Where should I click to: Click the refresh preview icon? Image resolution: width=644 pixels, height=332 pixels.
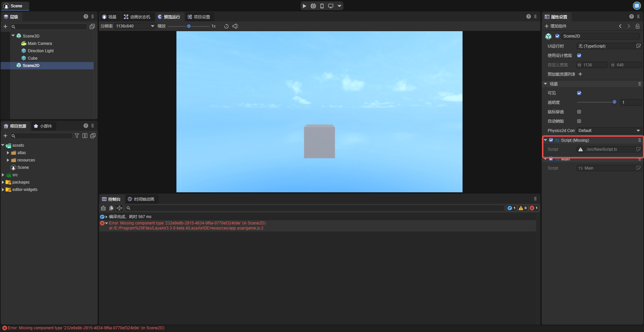click(x=226, y=26)
